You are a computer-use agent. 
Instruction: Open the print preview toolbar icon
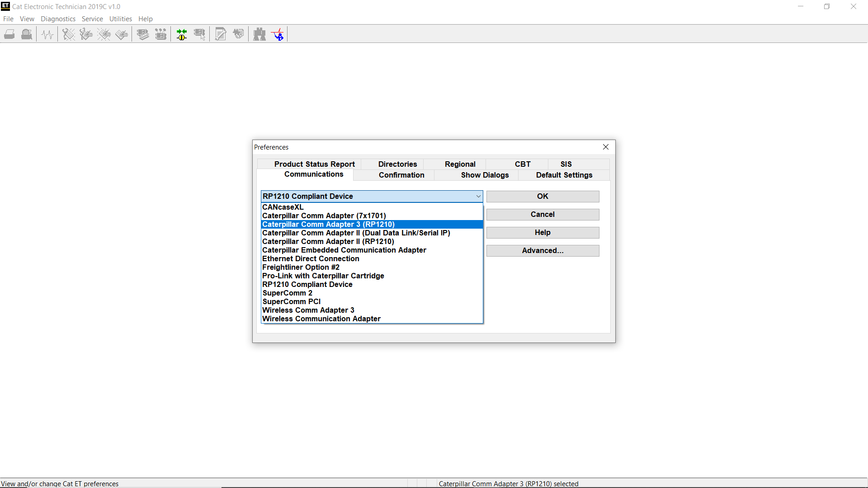[x=26, y=34]
